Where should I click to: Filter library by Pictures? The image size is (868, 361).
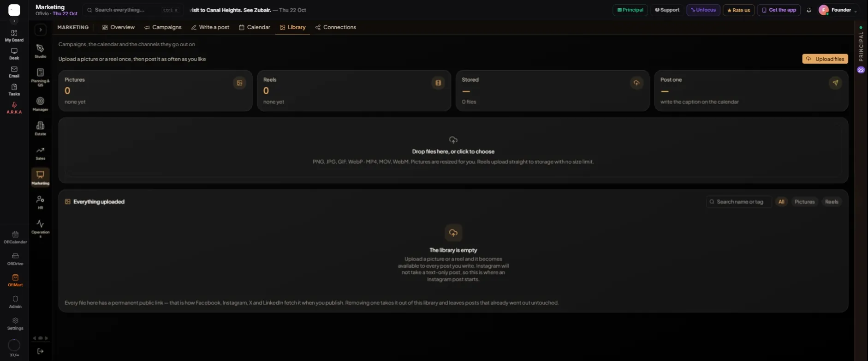804,202
